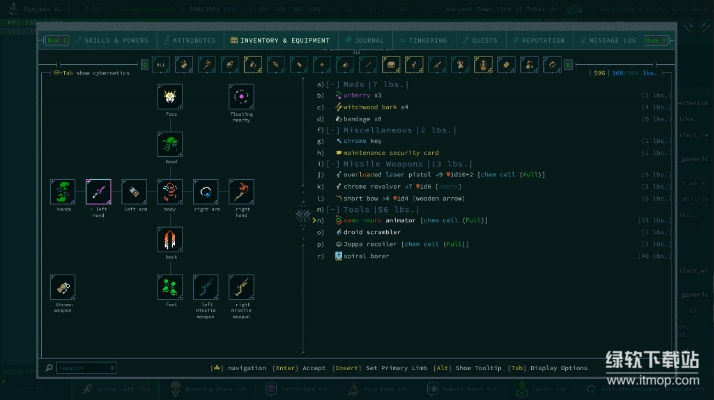This screenshot has width=714, height=400.
Task: Switch to Inventory & Equipment tab
Action: click(x=280, y=41)
